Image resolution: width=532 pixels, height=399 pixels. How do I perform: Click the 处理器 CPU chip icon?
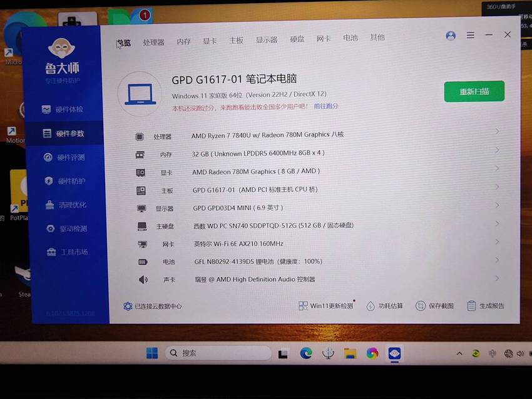pyautogui.click(x=139, y=136)
